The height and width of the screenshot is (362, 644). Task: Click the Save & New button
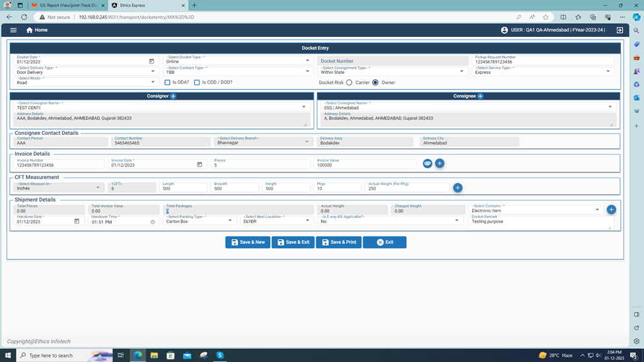pyautogui.click(x=248, y=242)
